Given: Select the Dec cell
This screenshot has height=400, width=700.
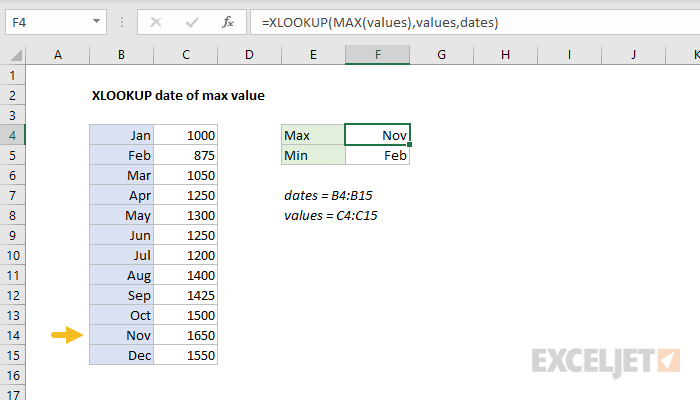Looking at the screenshot, I should [121, 355].
